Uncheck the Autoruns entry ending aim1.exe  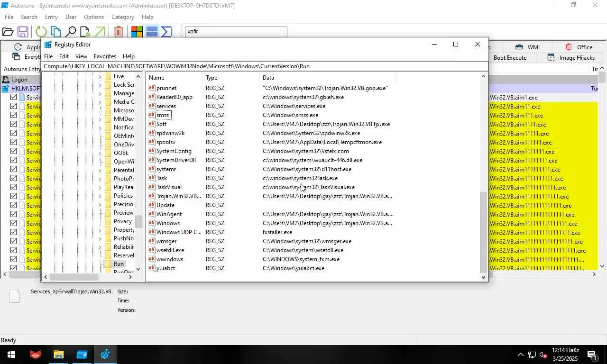pos(13,97)
